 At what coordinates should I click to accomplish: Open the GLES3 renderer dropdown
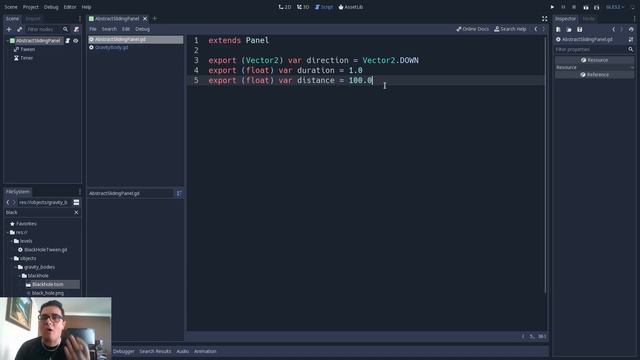(615, 7)
